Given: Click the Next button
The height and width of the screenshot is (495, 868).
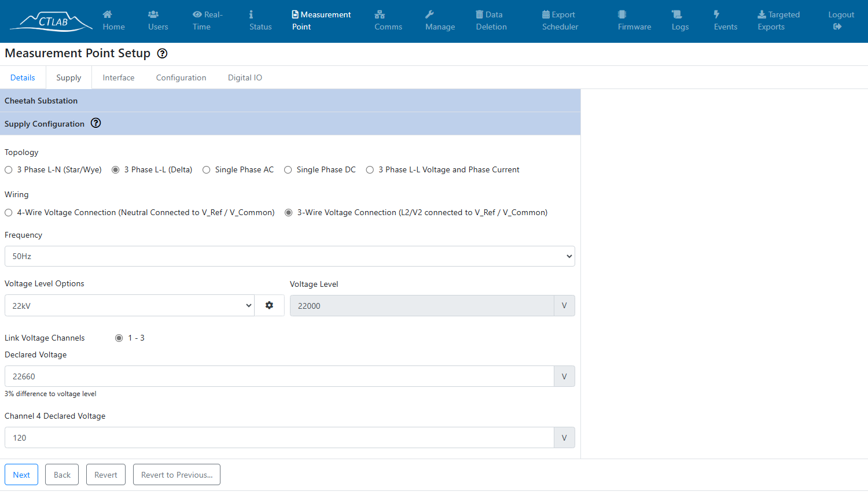Looking at the screenshot, I should coord(21,475).
